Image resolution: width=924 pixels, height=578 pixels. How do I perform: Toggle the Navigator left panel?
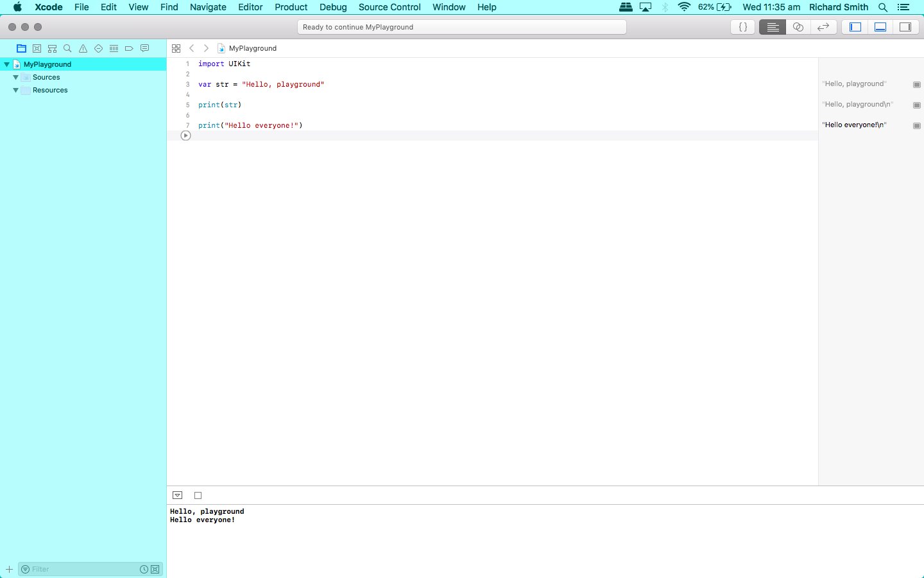pyautogui.click(x=855, y=27)
